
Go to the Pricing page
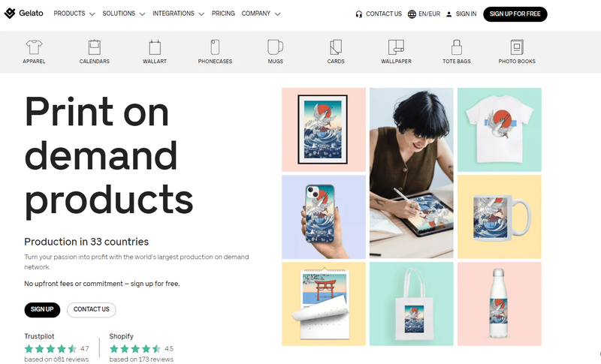[223, 14]
